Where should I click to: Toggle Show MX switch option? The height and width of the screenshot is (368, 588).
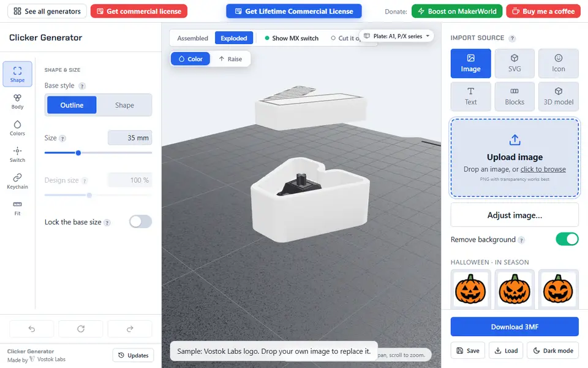pos(292,38)
